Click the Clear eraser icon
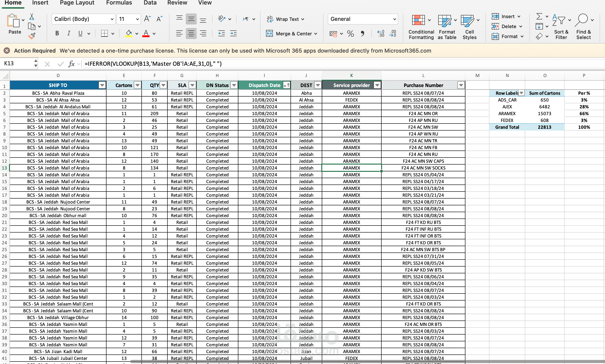 539,36
